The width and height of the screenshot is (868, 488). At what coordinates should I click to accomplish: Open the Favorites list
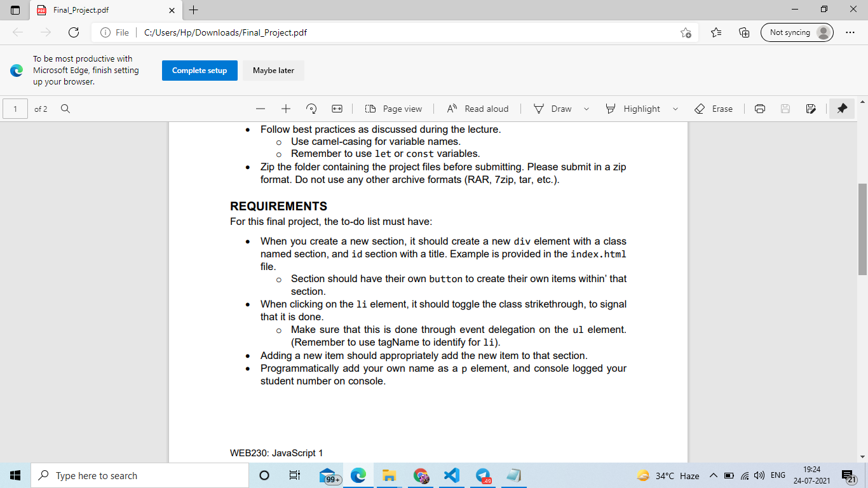(716, 32)
